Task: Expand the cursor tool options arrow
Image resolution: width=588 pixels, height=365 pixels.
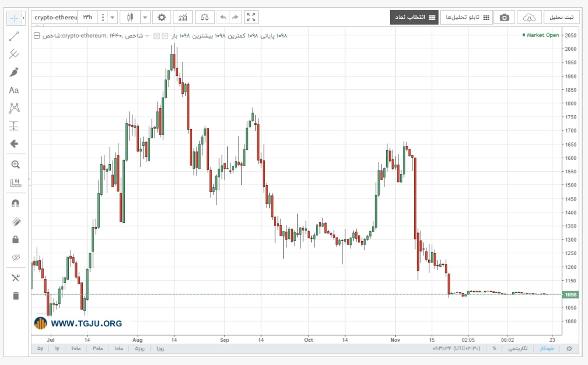Action: 23,18
